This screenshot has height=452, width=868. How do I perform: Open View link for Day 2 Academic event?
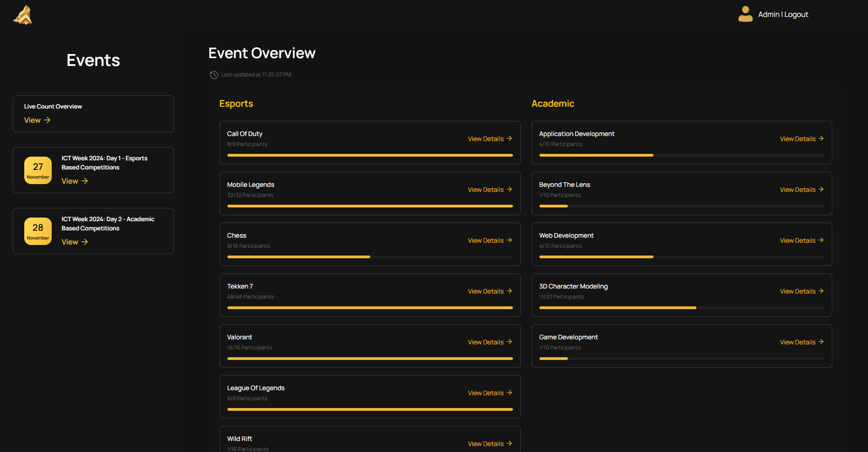click(x=75, y=242)
